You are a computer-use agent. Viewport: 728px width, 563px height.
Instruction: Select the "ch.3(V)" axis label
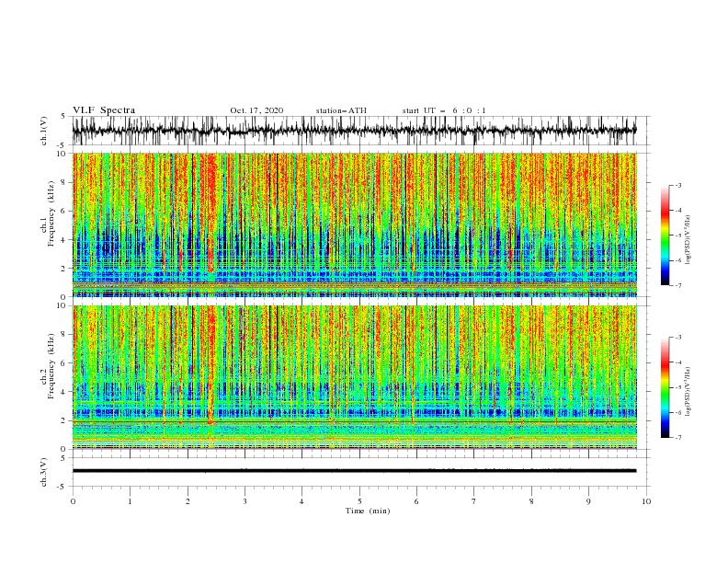pyautogui.click(x=44, y=472)
